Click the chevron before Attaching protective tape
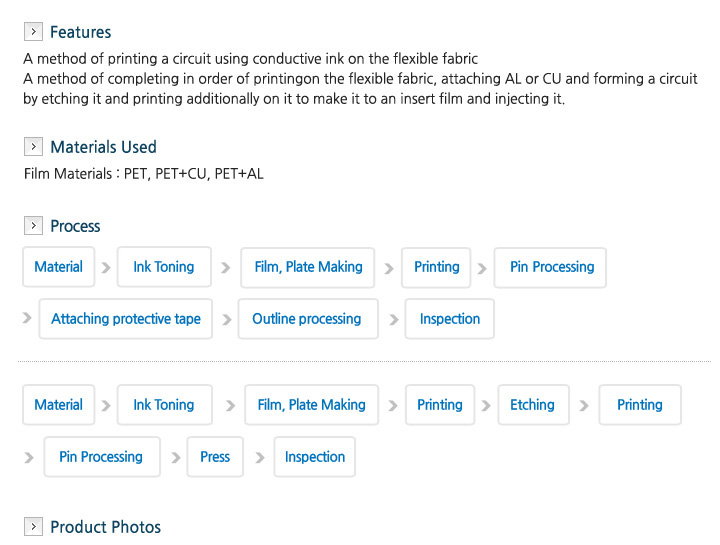 (27, 318)
